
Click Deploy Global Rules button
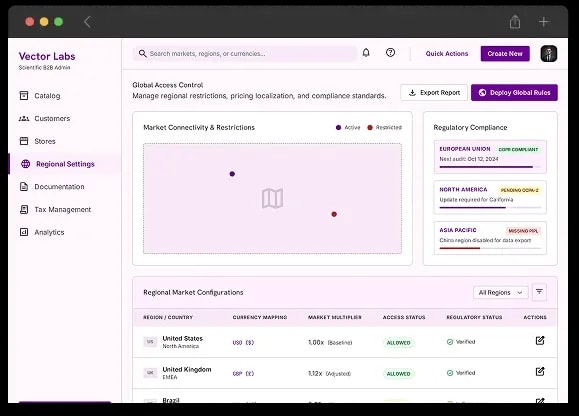pos(514,92)
